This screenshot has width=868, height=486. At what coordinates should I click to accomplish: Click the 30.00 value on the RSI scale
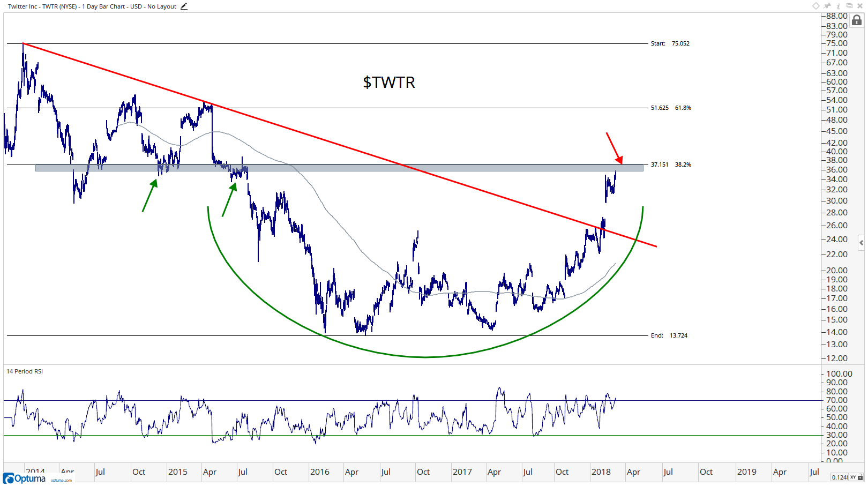click(837, 435)
